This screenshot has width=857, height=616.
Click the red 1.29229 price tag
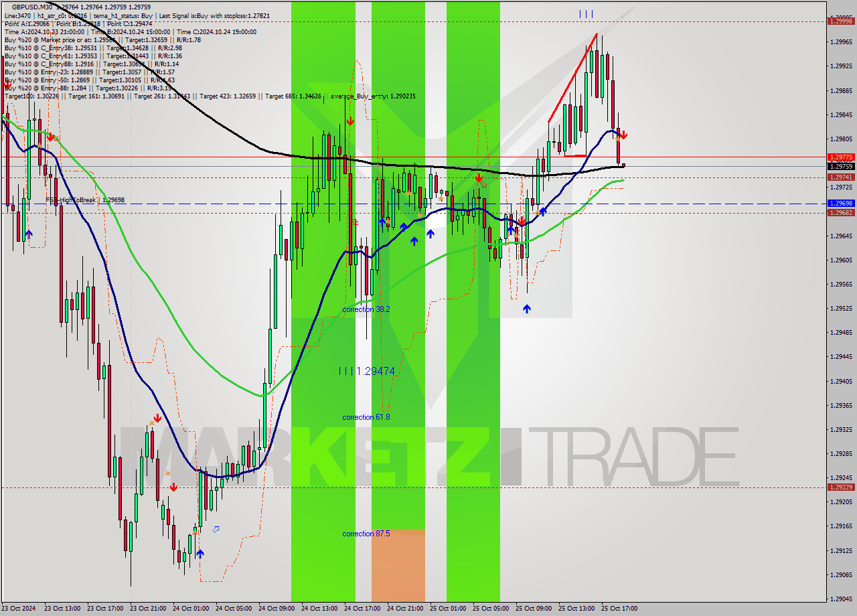click(x=841, y=487)
